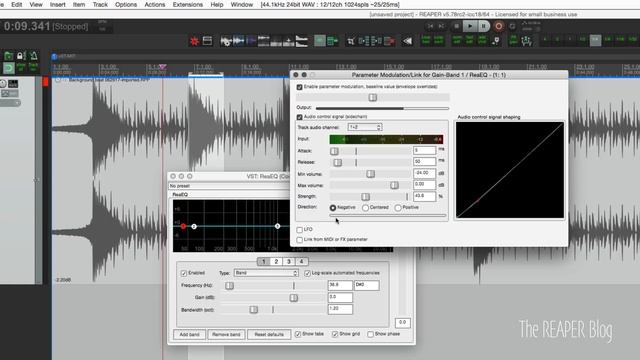Viewport: 640px width, 360px height.
Task: Click the Add band button
Action: click(189, 334)
